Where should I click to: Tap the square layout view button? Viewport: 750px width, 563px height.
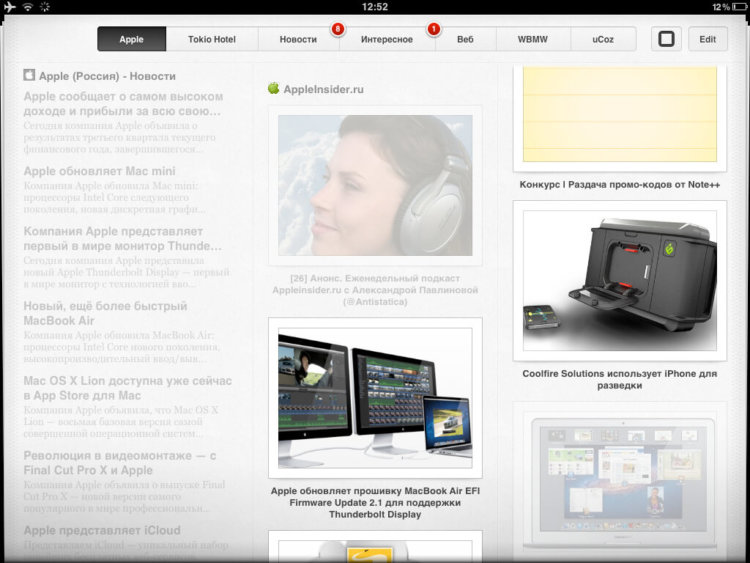[666, 39]
